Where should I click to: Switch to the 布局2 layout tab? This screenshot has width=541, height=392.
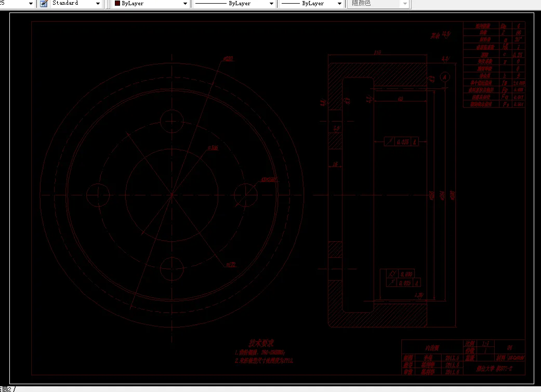(x=6, y=389)
